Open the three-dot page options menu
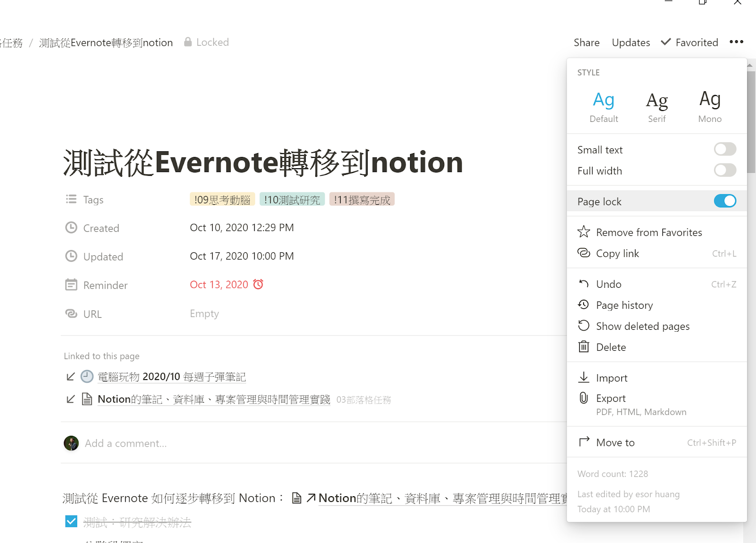 [736, 42]
